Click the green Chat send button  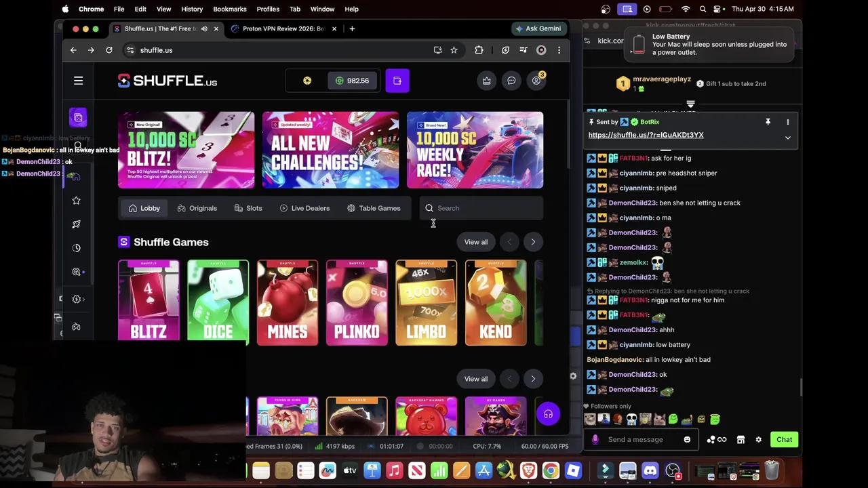click(x=785, y=440)
